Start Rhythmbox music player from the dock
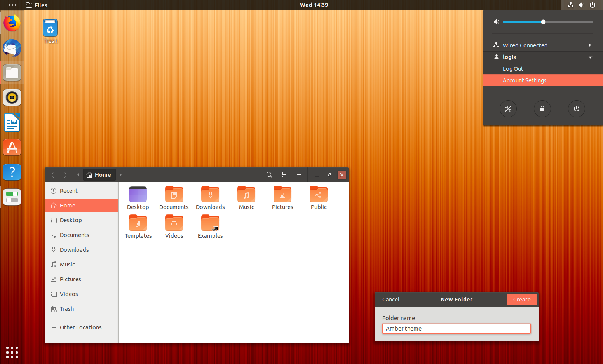 coord(12,98)
